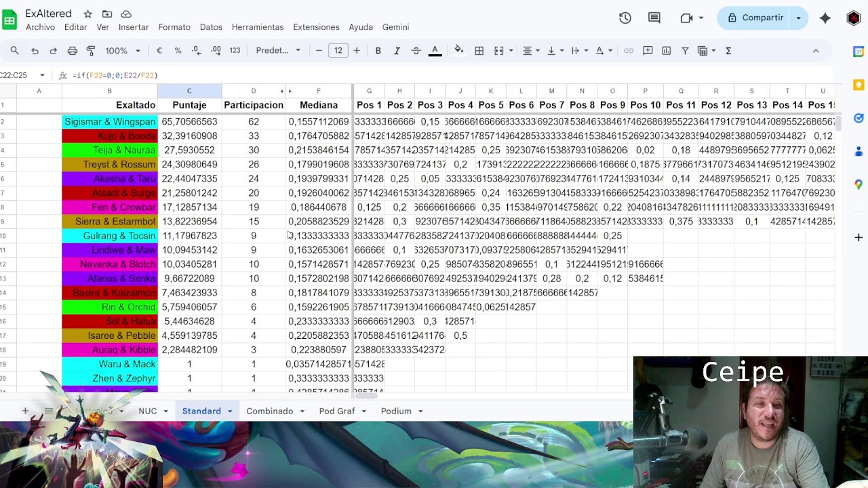
Task: Increase decimal places
Action: [216, 51]
